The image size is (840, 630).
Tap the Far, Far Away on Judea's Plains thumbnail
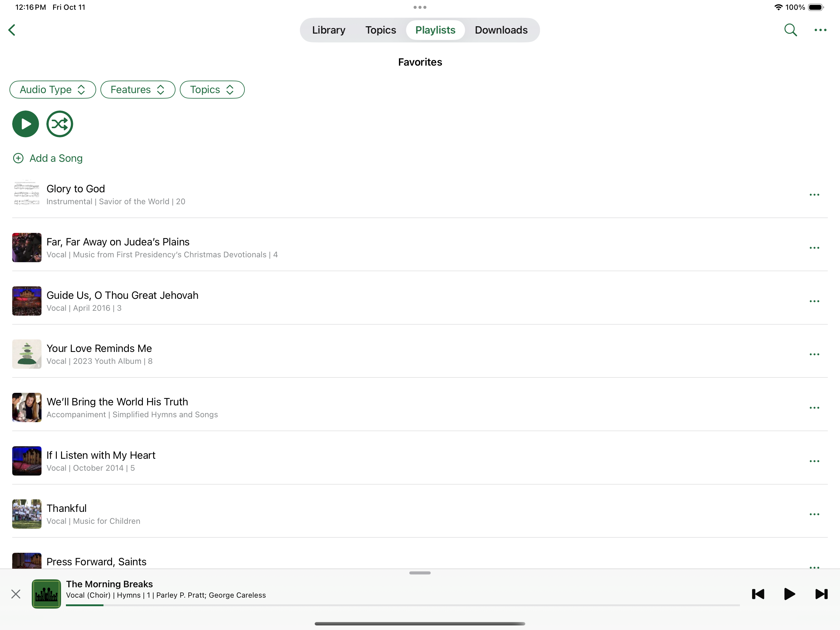27,248
